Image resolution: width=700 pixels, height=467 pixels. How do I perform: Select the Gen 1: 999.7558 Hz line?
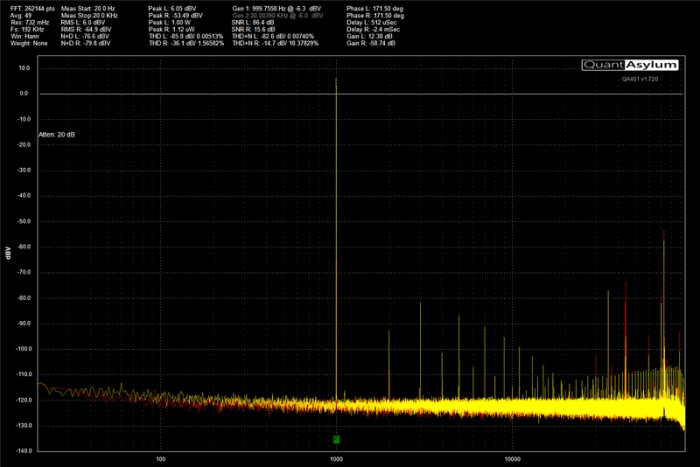coord(276,8)
